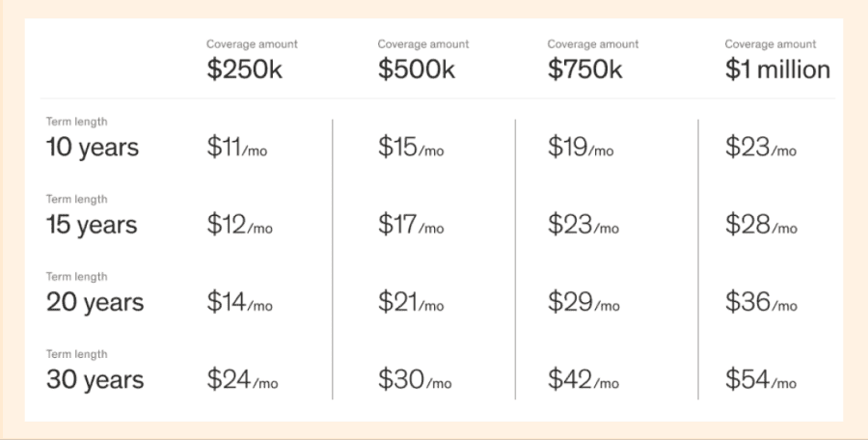Select the $250k coverage amount header
This screenshot has height=440, width=868.
click(x=252, y=61)
